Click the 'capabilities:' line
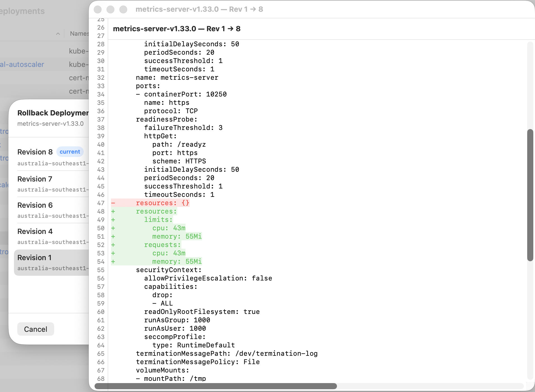The image size is (535, 392). coord(171,287)
